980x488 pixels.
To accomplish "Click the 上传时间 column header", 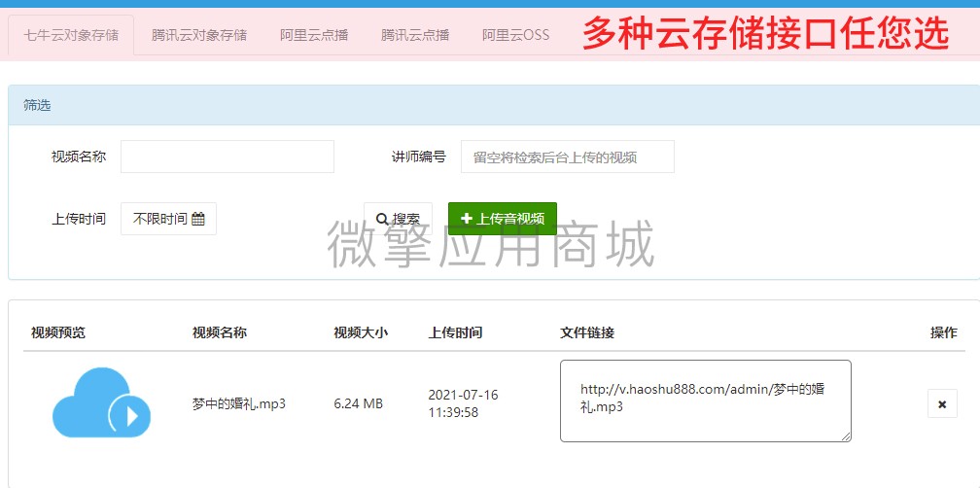I will pos(455,332).
